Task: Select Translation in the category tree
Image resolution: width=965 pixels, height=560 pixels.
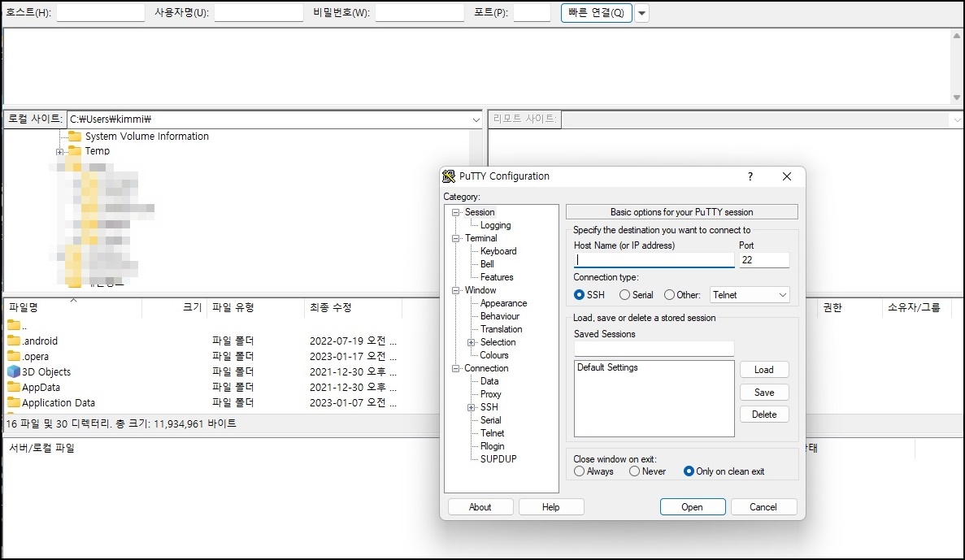Action: [501, 329]
